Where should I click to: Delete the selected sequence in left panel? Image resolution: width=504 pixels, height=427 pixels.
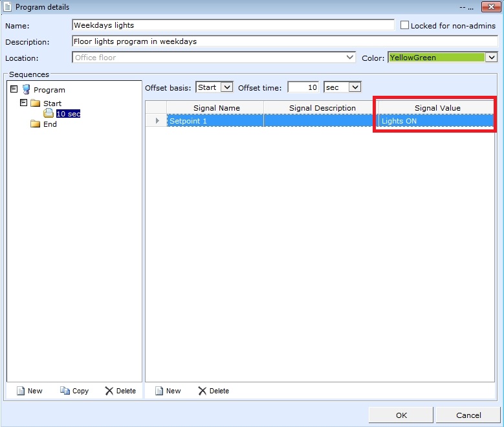click(120, 391)
